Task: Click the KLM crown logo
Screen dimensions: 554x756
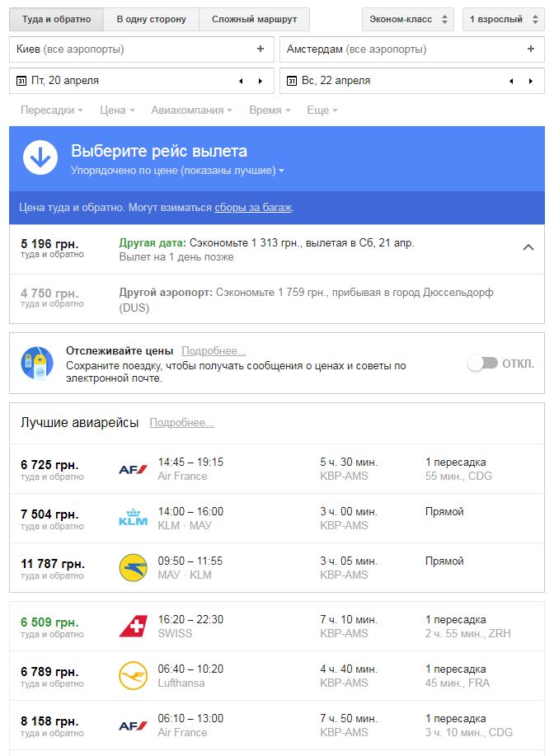Action: coord(133,519)
